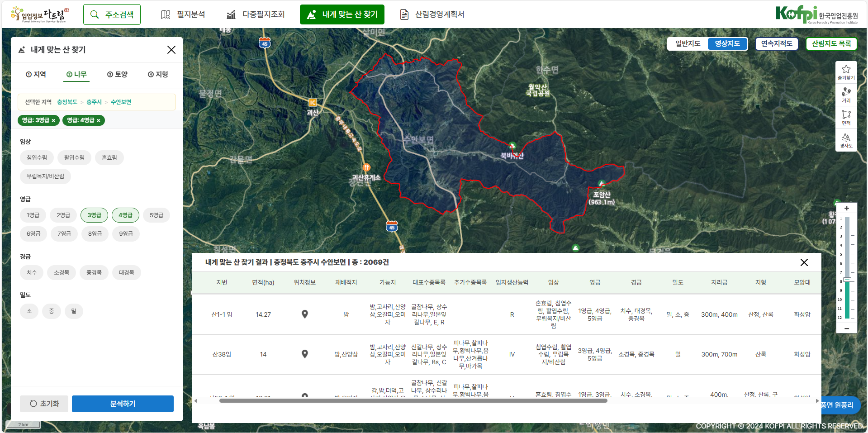Open the 산림경영계획서 menu
868x433 pixels.
click(x=432, y=14)
